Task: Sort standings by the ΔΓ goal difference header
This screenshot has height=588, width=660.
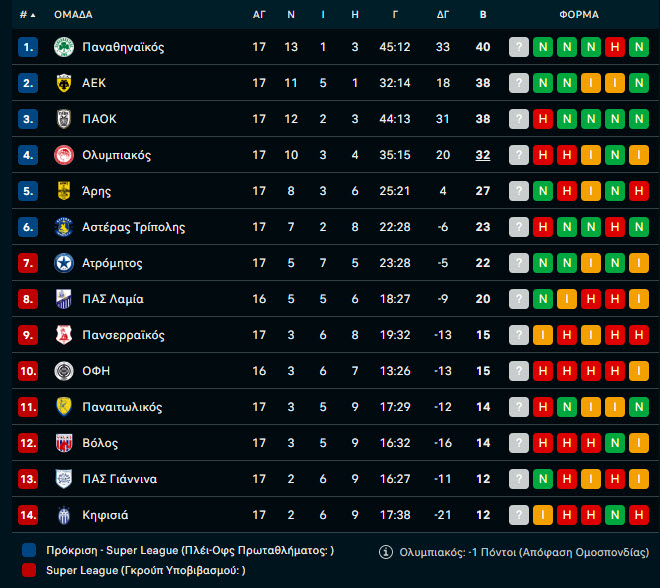Action: [443, 14]
